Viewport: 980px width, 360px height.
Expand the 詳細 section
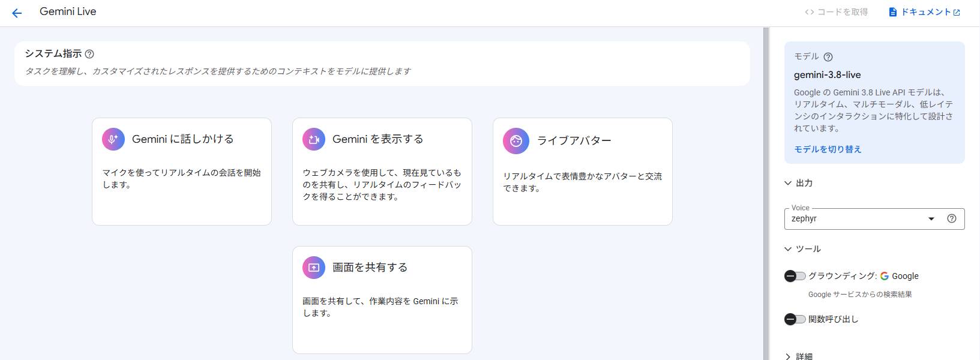click(799, 356)
